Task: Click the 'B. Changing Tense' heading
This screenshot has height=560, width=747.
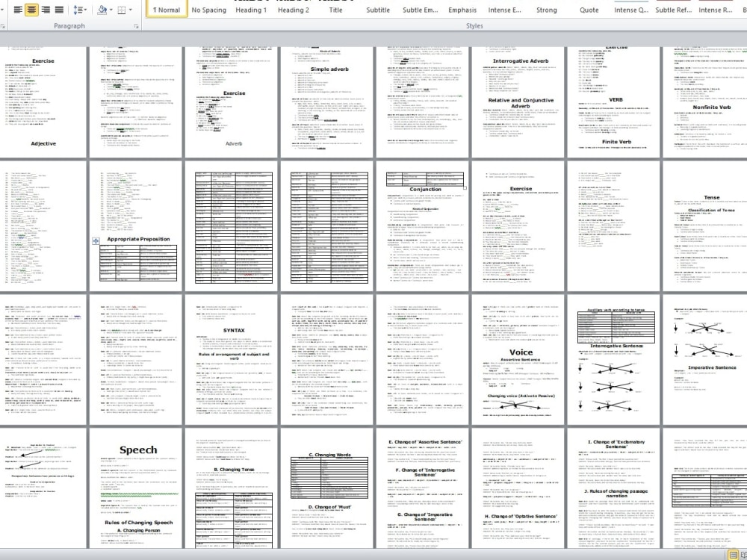Action: pos(234,470)
